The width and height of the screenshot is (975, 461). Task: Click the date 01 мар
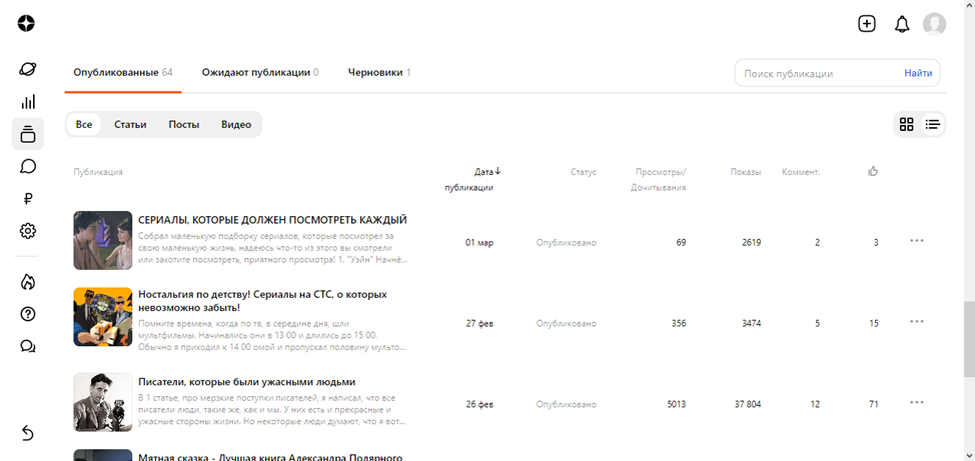tap(479, 243)
